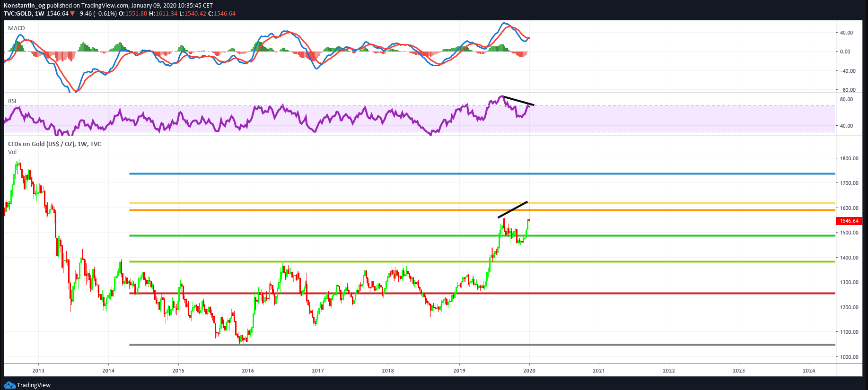Click the TVC:GOLD symbol text in header
The image size is (868, 390).
click(x=18, y=14)
